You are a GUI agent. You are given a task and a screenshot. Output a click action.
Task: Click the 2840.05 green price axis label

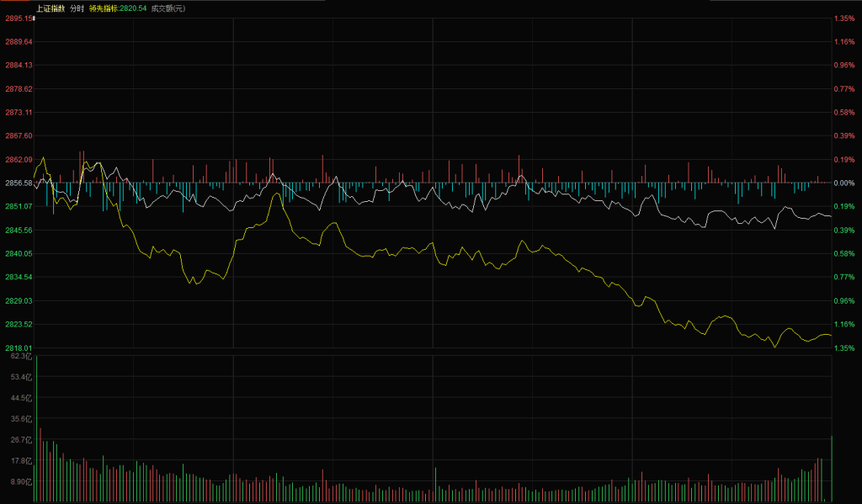tap(18, 253)
